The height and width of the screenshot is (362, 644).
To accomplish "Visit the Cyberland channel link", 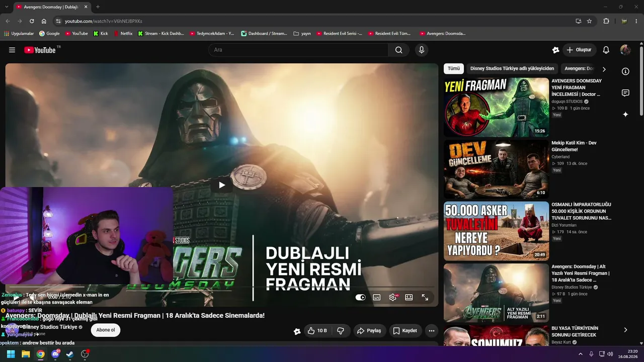I will coord(560,157).
